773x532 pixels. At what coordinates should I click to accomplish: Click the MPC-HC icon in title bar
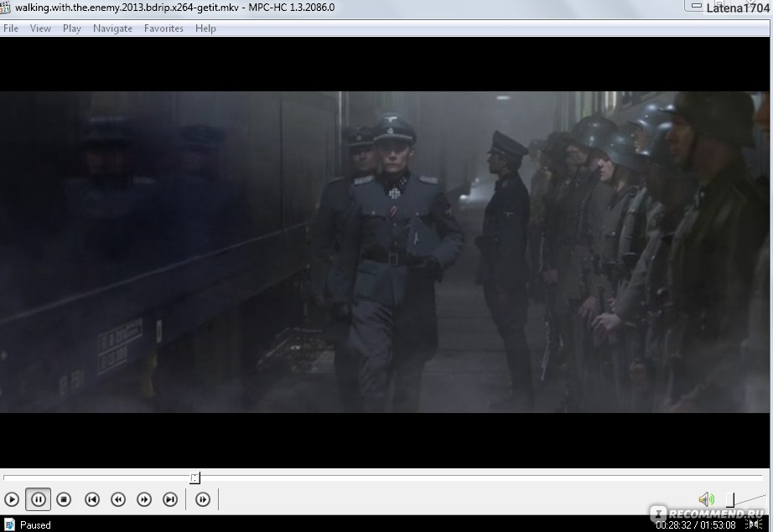(5, 8)
